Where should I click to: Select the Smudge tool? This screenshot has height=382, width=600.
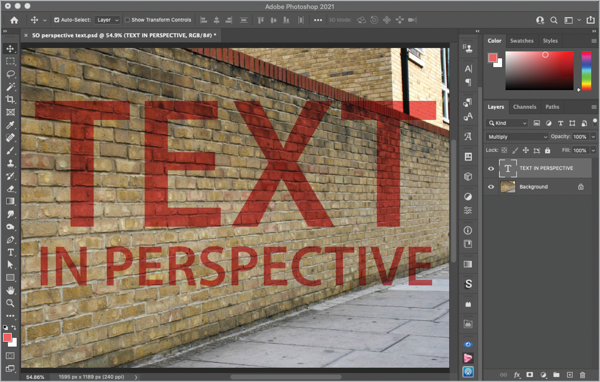(x=10, y=214)
